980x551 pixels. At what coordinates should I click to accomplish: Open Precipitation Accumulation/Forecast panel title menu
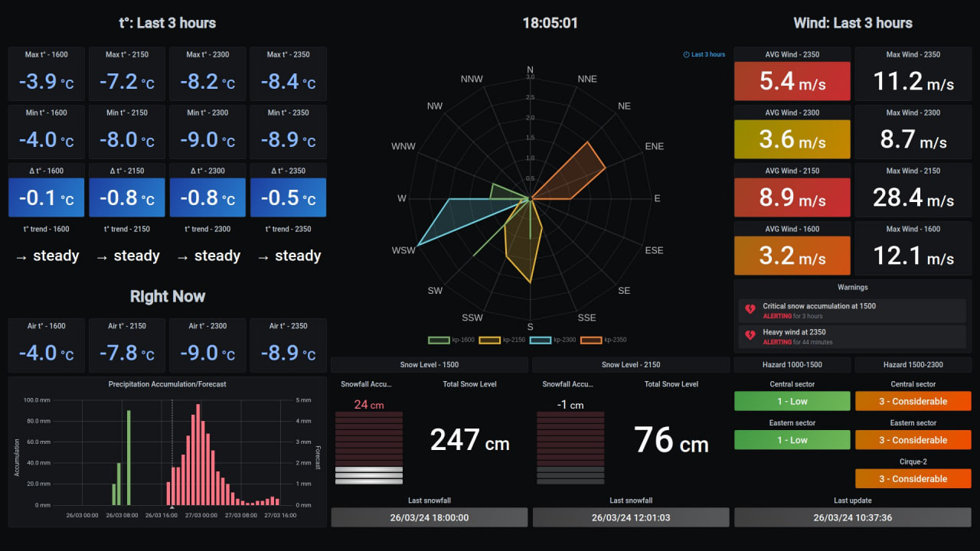[167, 384]
